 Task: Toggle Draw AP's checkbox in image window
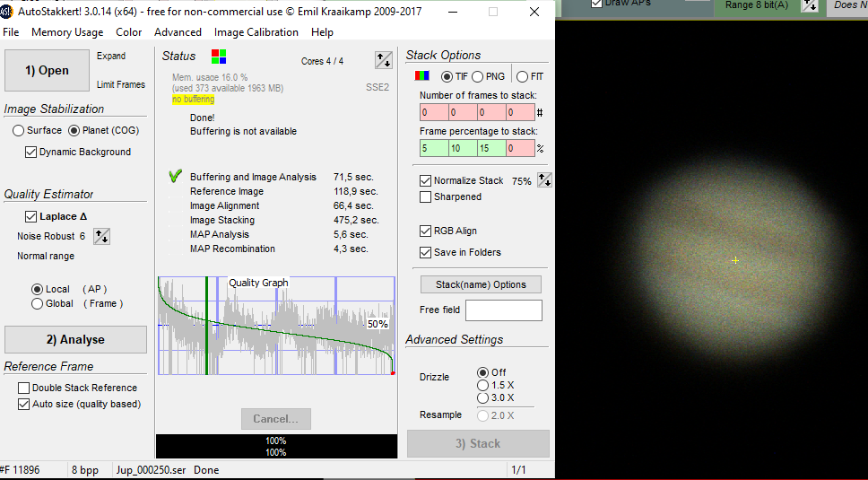click(596, 4)
